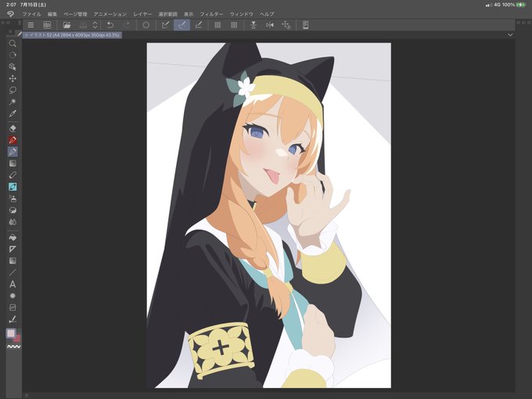
Task: Select the Figure triangle tool
Action: (x=13, y=249)
